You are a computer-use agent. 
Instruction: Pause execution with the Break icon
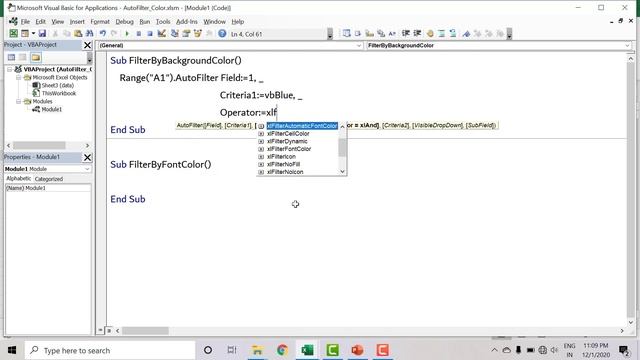point(139,34)
